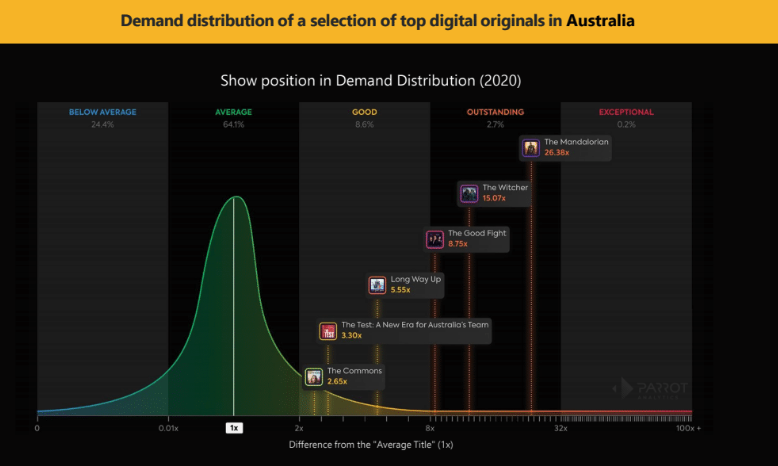The image size is (778, 466).
Task: Select the 1x axis marker label
Action: (x=234, y=428)
